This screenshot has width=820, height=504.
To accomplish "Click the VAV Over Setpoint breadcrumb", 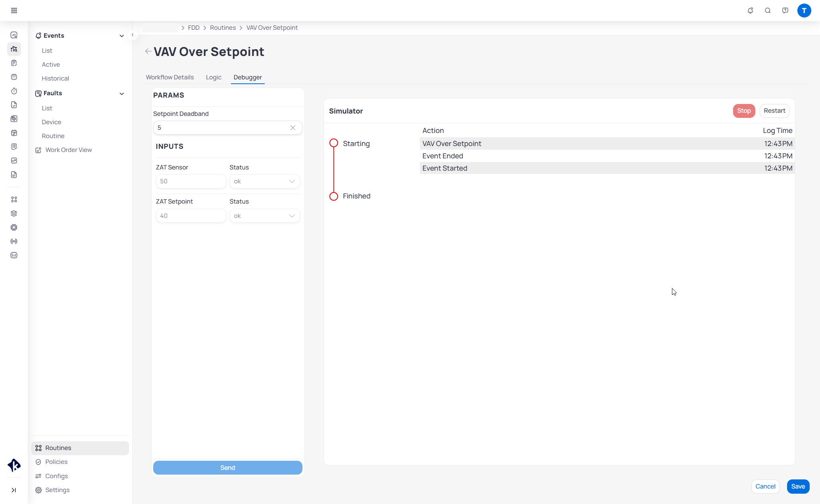I will pyautogui.click(x=272, y=28).
